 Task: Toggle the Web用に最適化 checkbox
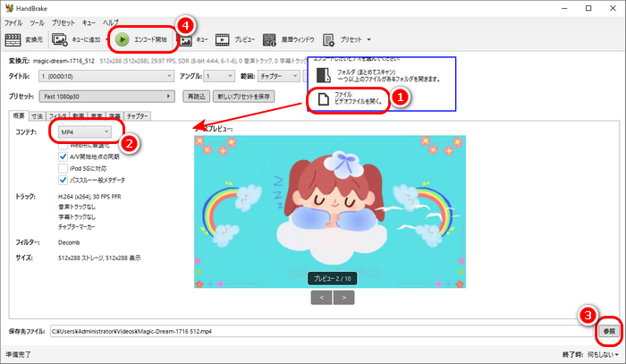pos(63,145)
